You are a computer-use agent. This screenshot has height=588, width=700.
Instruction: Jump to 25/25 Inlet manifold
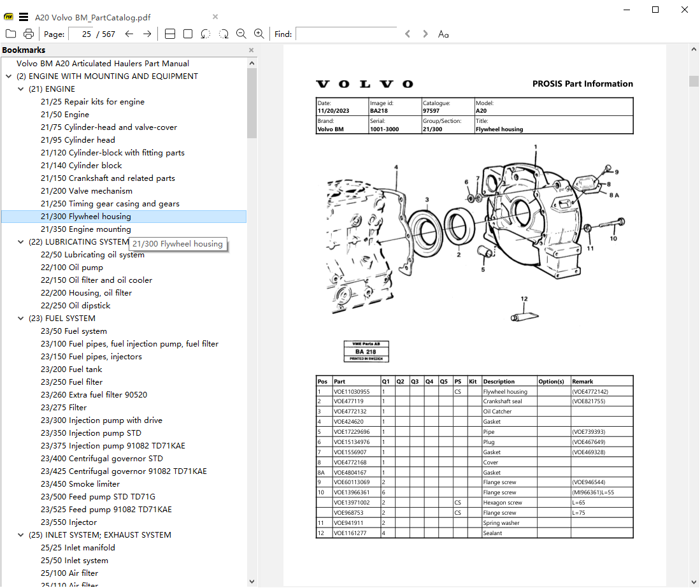coord(78,548)
